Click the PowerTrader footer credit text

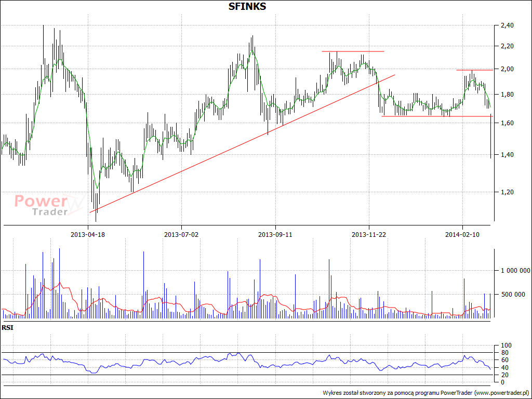coord(426,393)
